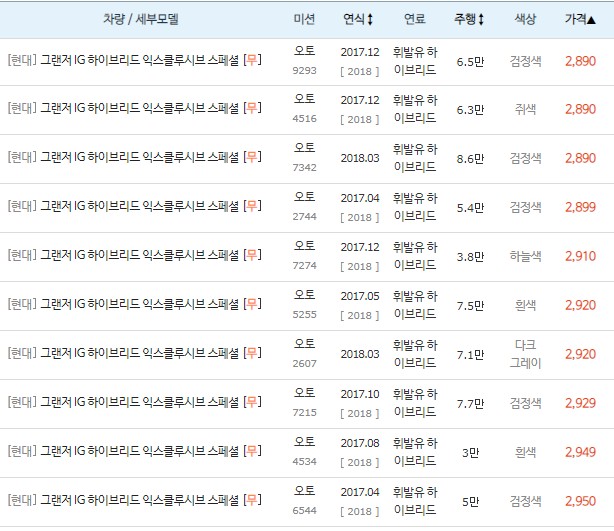Click the 휘발유 하이브리드 fuel cell in the 2,949 row
This screenshot has height=531, width=614.
(x=415, y=452)
